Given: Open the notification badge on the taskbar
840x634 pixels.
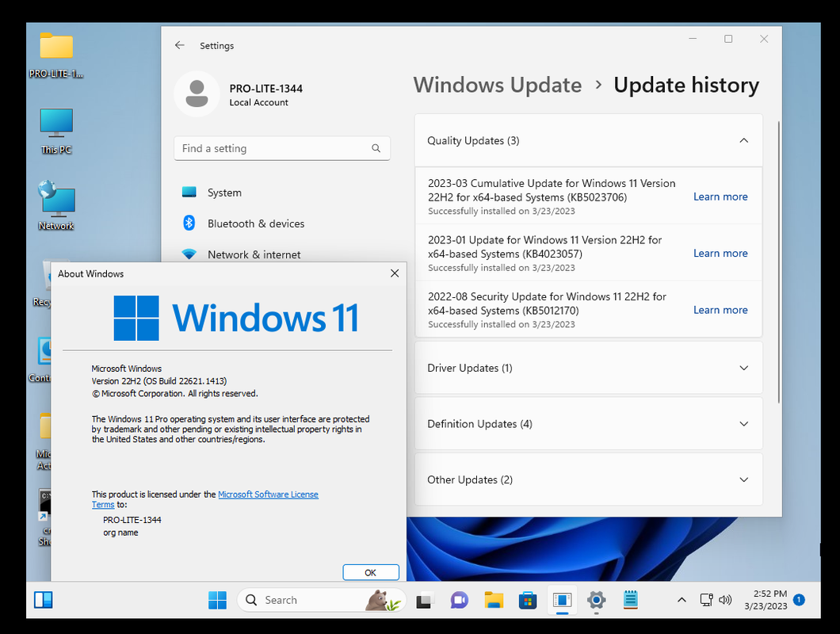Looking at the screenshot, I should tap(799, 600).
